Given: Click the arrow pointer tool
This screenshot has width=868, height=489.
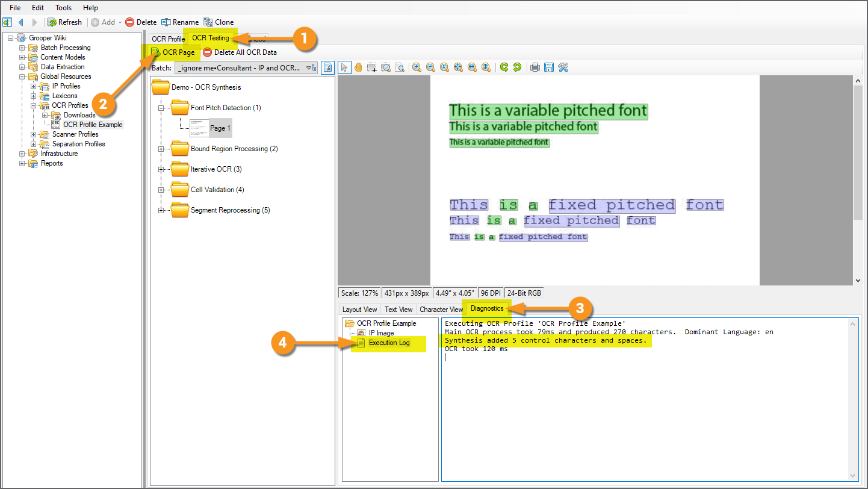Looking at the screenshot, I should (x=345, y=67).
